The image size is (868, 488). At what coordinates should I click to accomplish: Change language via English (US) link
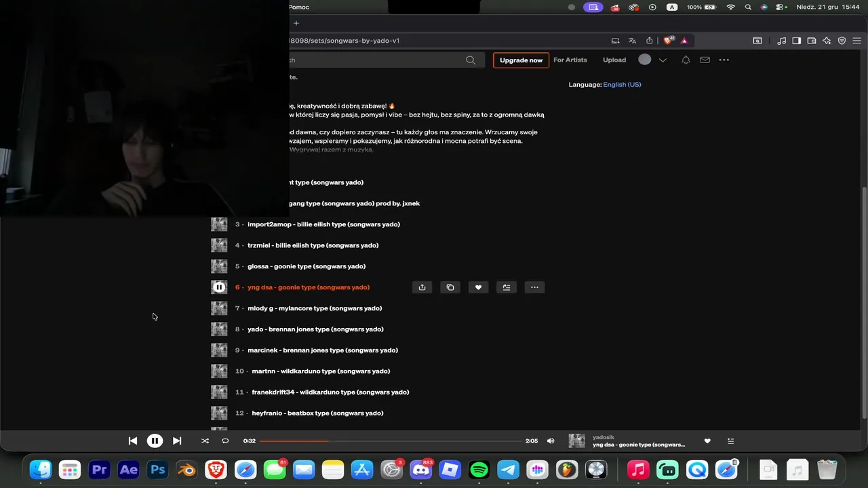coord(622,85)
